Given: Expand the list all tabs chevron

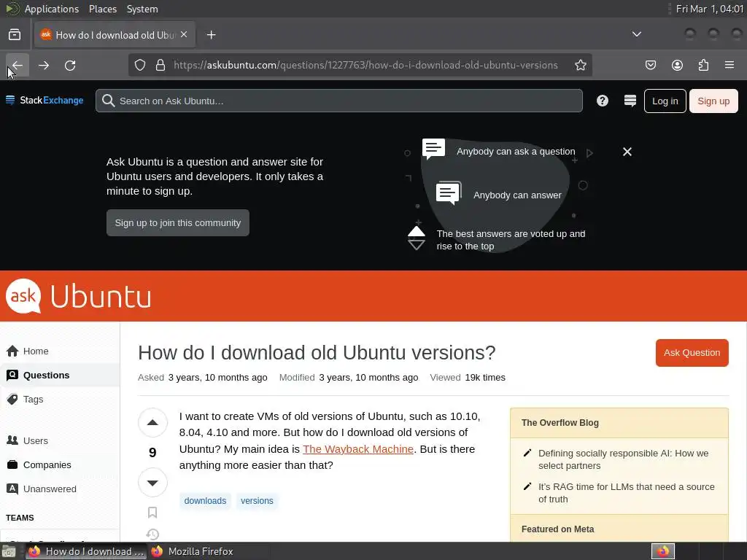Looking at the screenshot, I should [636, 34].
